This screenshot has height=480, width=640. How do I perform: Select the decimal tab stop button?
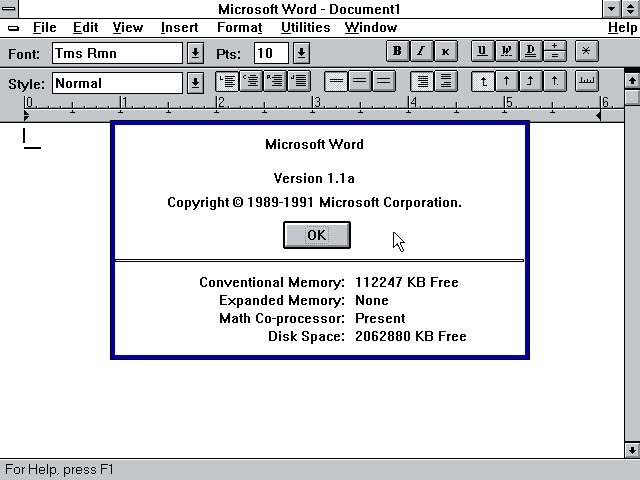[554, 82]
